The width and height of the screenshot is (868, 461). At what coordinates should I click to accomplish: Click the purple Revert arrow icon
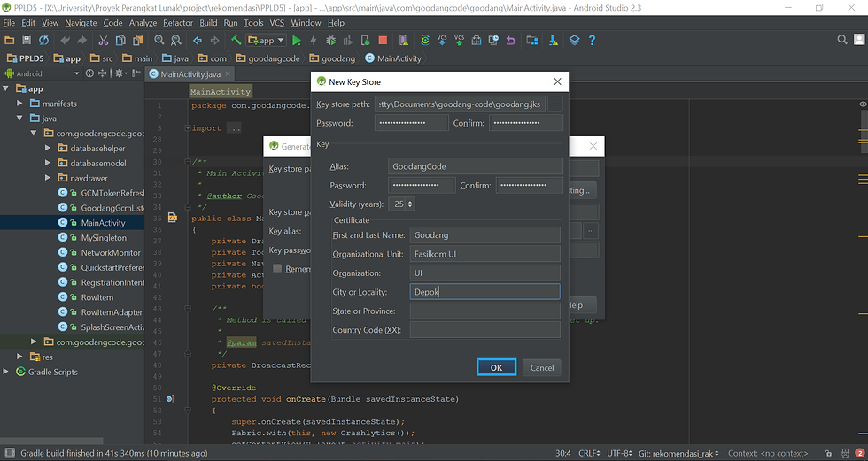510,41
